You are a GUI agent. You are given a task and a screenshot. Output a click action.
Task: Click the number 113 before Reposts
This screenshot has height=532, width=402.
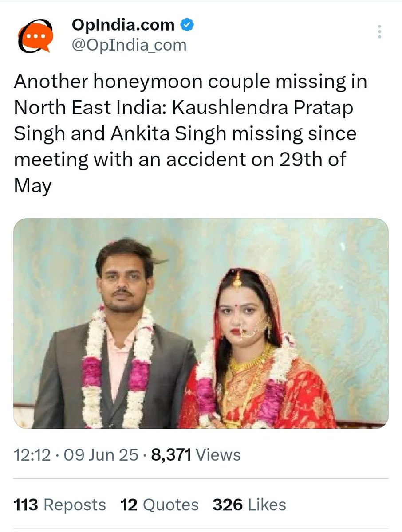pyautogui.click(x=26, y=505)
